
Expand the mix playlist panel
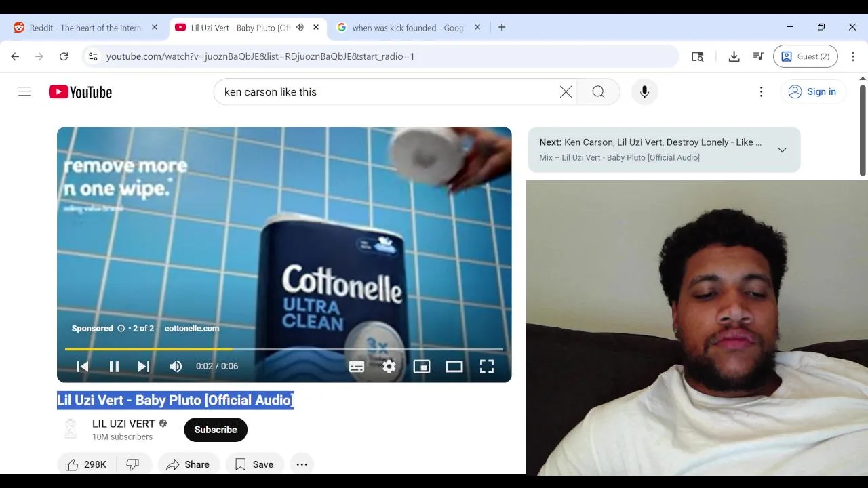pyautogui.click(x=782, y=150)
